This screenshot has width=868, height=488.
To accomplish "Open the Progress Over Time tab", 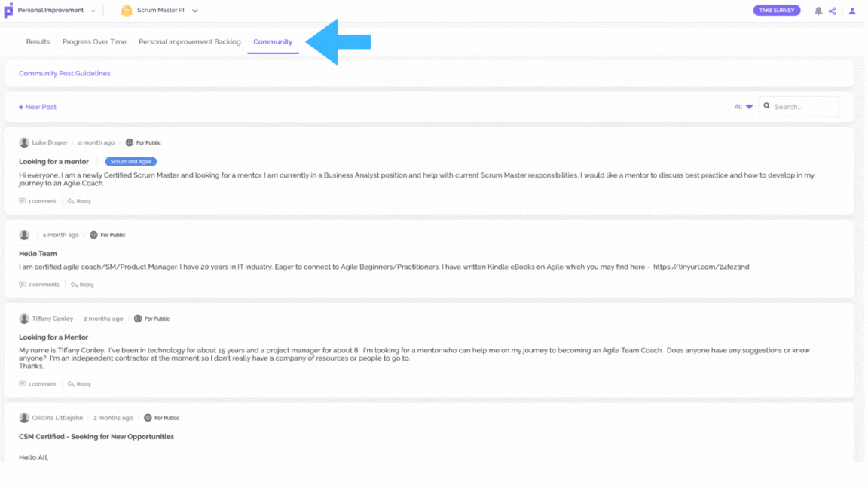I will (x=94, y=42).
